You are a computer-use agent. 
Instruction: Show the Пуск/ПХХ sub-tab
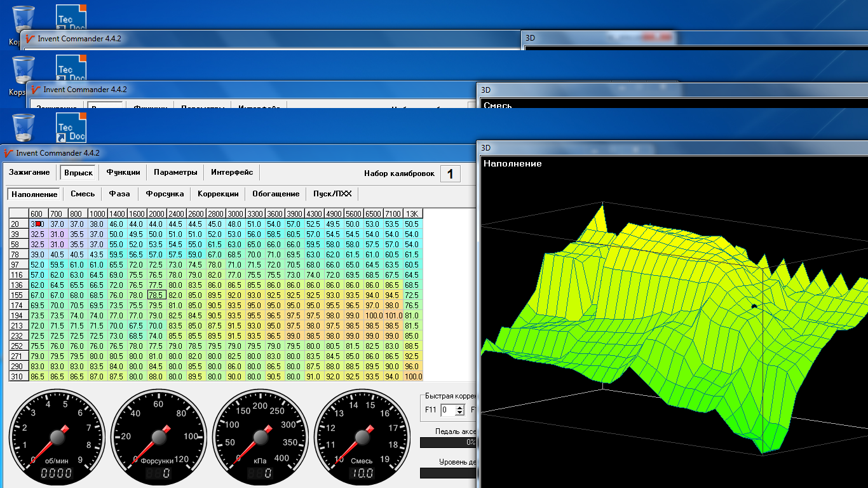pos(332,194)
